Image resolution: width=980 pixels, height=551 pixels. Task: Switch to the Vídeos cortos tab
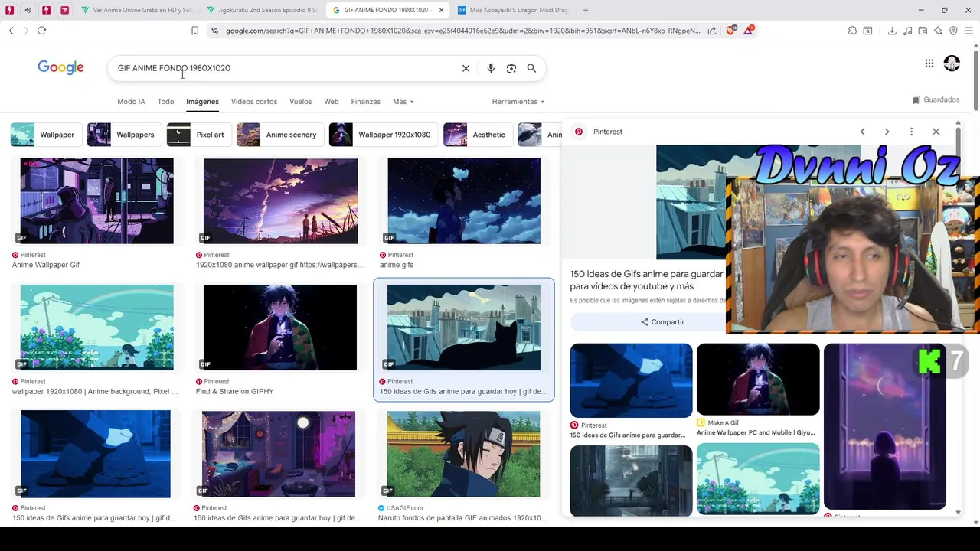[x=254, y=101]
